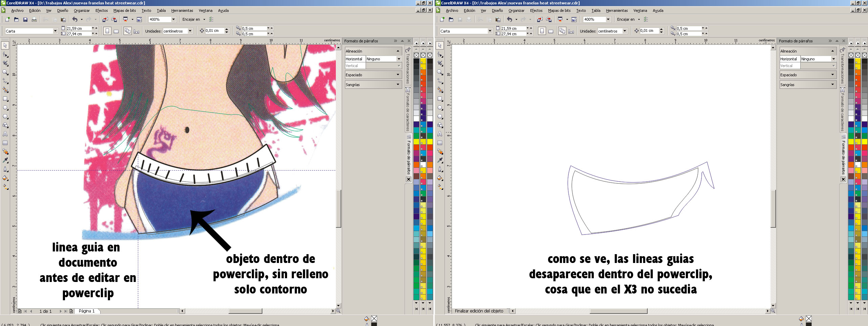Image resolution: width=868 pixels, height=326 pixels.
Task: Click no-color swatch atop right window's first palette
Action: click(x=851, y=55)
